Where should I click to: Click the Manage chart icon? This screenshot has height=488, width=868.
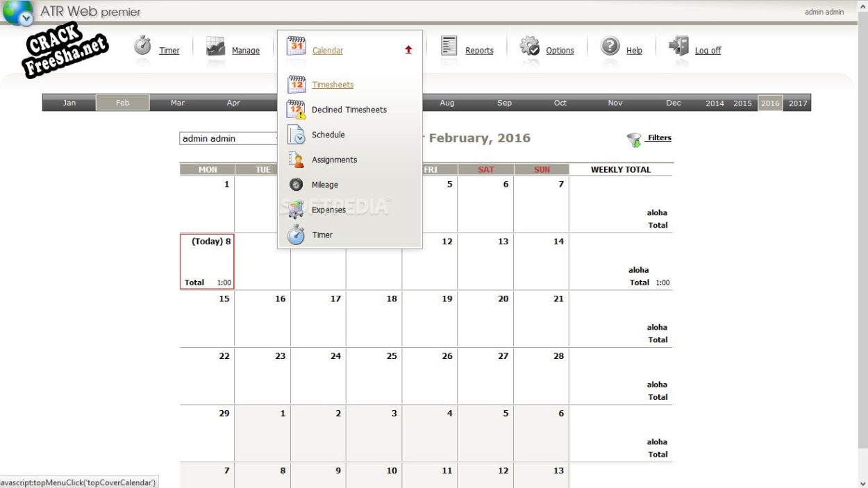pyautogui.click(x=215, y=47)
